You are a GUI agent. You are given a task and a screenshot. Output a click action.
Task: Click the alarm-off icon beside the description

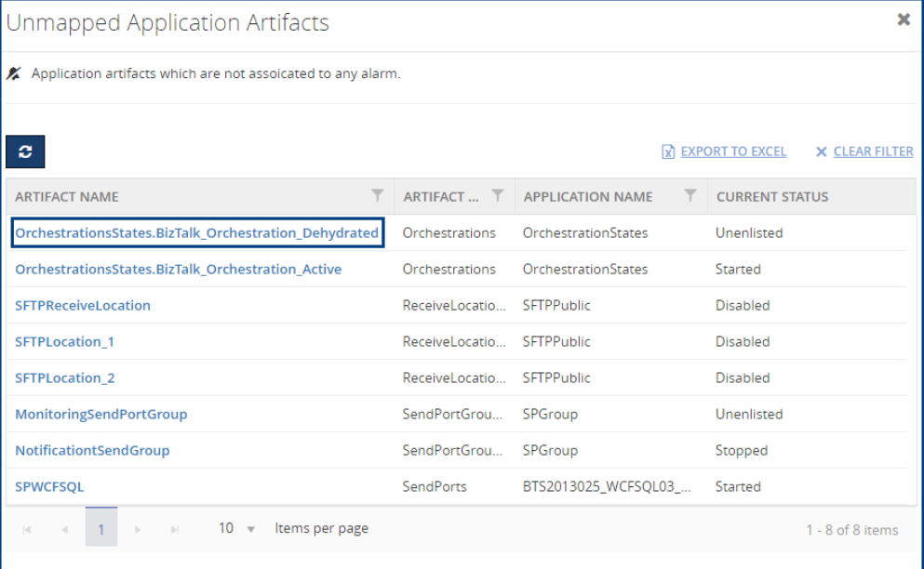pos(14,73)
